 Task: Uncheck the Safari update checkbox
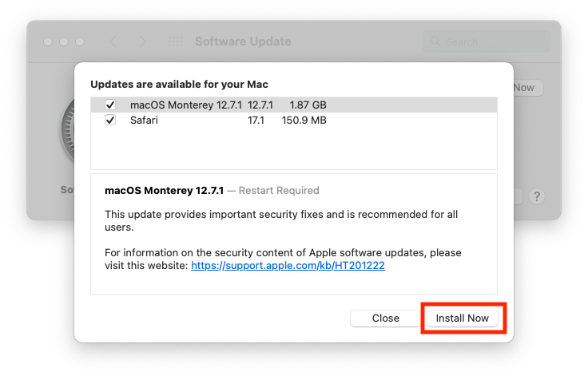click(110, 120)
